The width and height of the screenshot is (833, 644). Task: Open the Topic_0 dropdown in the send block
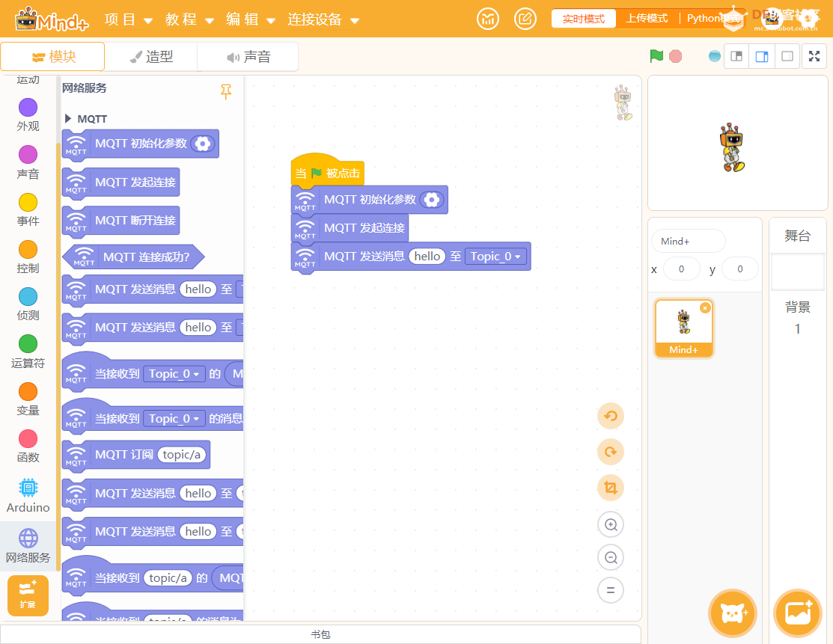click(497, 257)
